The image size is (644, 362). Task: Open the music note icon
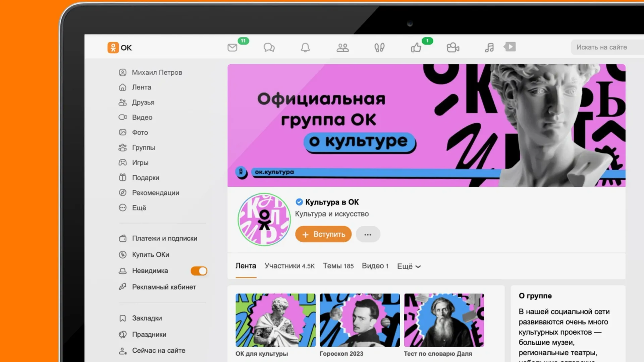[489, 48]
